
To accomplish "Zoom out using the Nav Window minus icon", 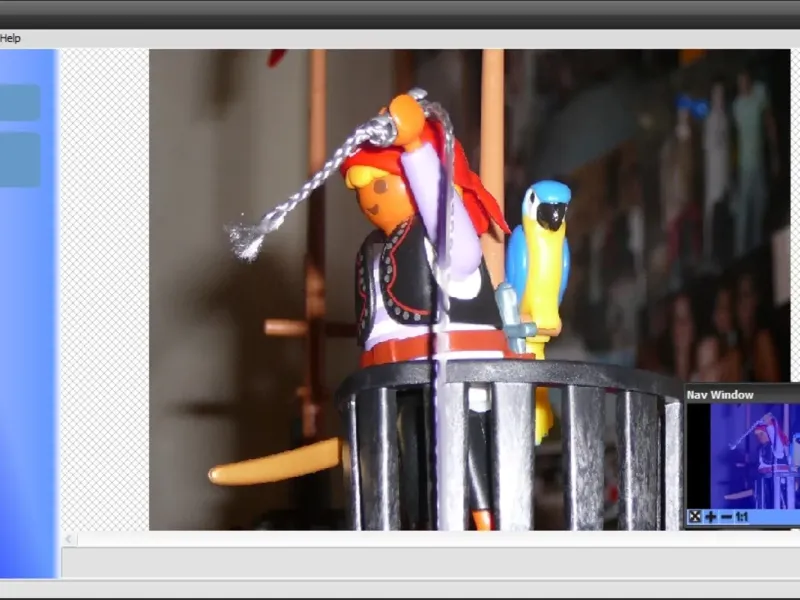I will (727, 517).
